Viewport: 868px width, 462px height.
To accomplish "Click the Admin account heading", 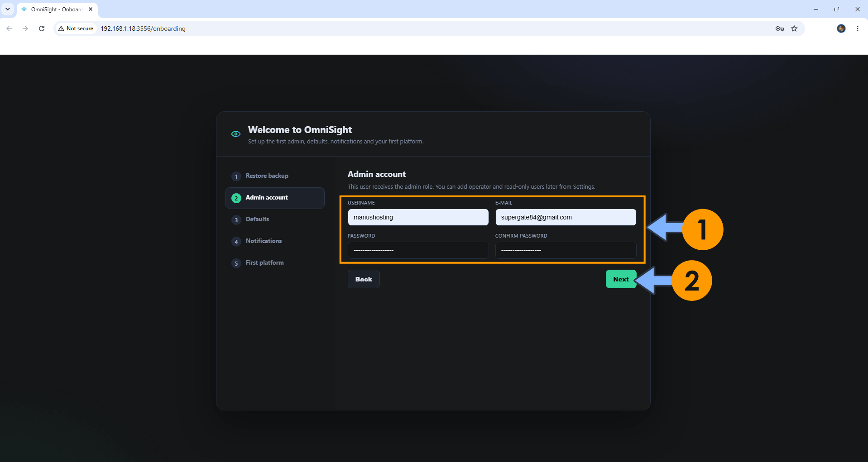I will coord(377,174).
